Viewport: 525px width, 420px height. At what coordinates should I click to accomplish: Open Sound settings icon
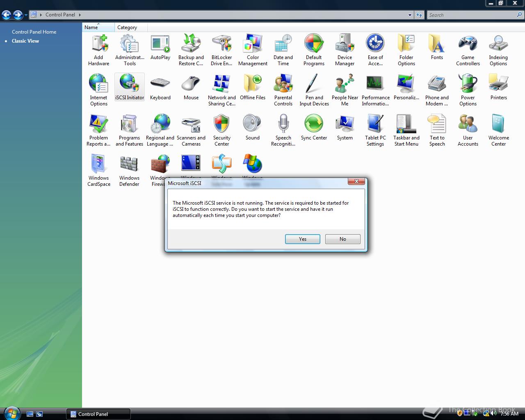[x=253, y=127]
